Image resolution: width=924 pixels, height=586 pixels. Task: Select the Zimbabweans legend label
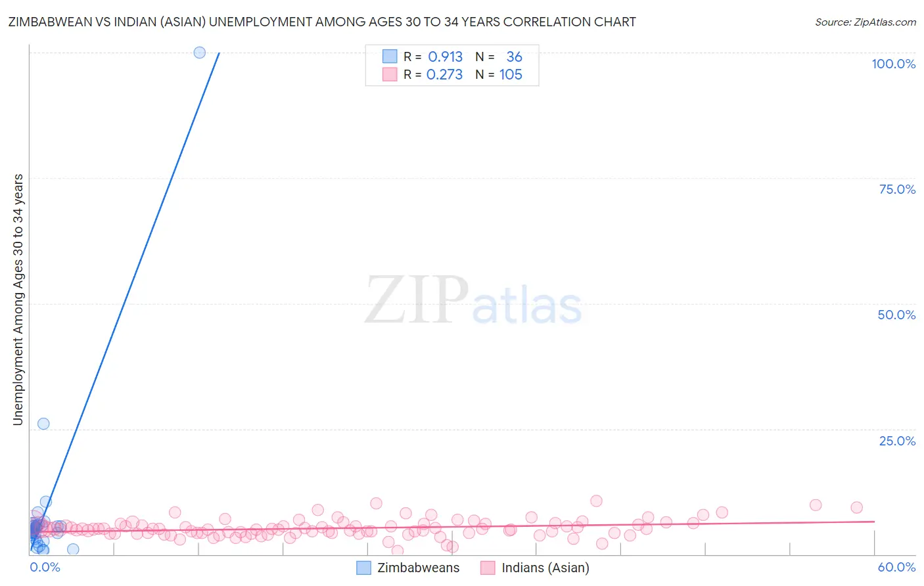pyautogui.click(x=419, y=568)
